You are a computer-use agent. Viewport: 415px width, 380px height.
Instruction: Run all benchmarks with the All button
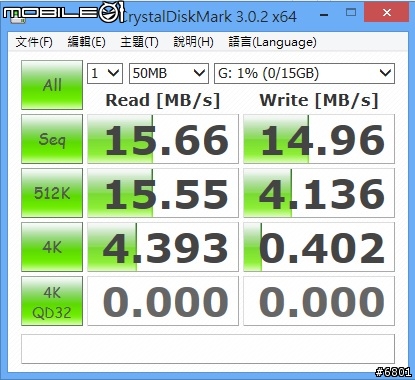pos(52,85)
